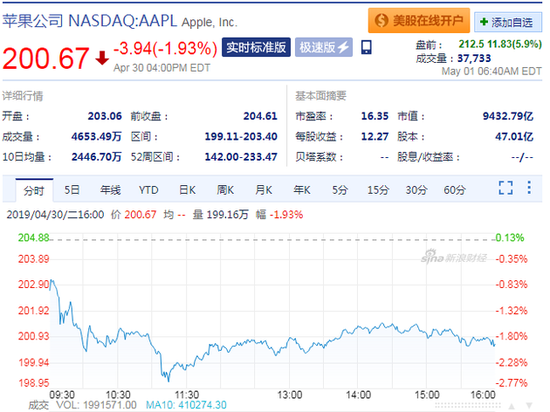Viewport: 550px width, 412px height.
Task: Click the 15:00 time marker on chart axis
Action: [x=427, y=395]
